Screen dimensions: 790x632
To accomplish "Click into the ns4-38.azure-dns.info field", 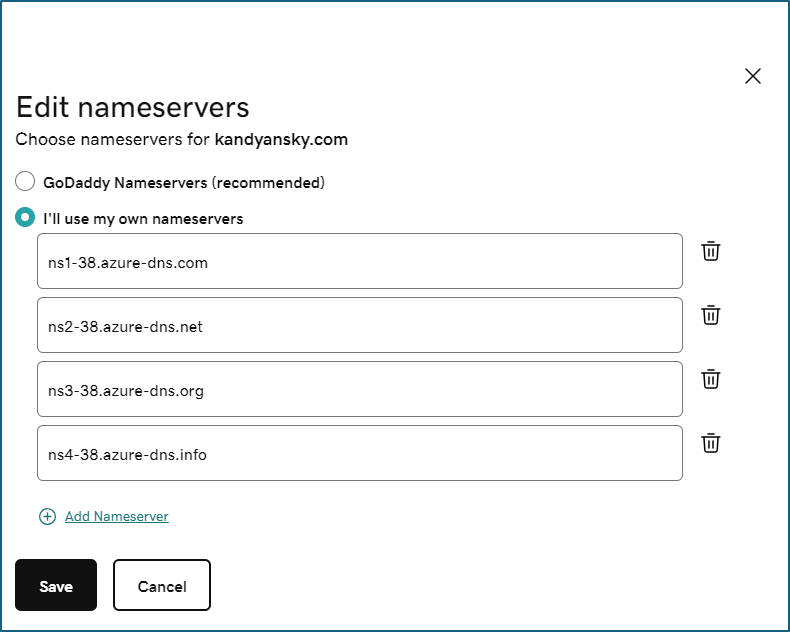I will click(x=360, y=453).
